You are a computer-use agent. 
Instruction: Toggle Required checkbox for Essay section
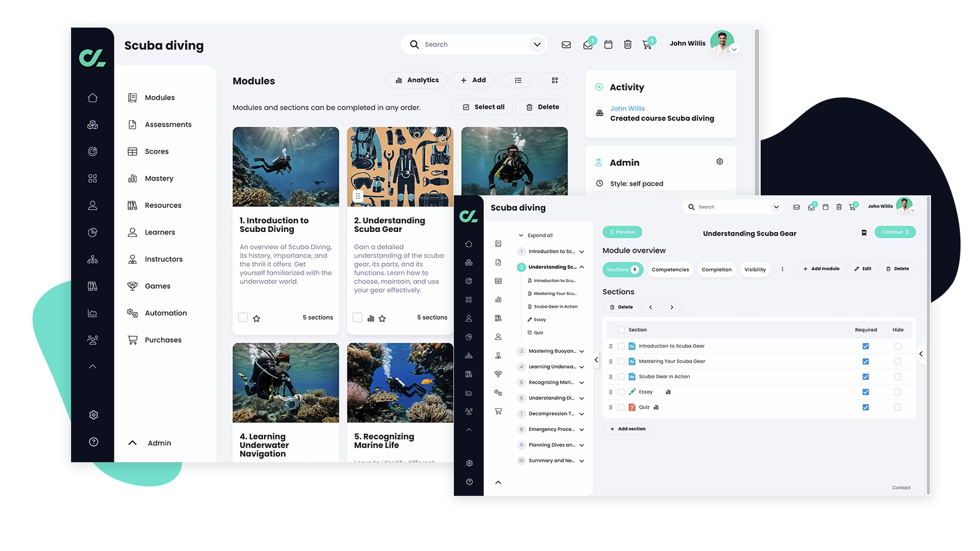(x=865, y=392)
